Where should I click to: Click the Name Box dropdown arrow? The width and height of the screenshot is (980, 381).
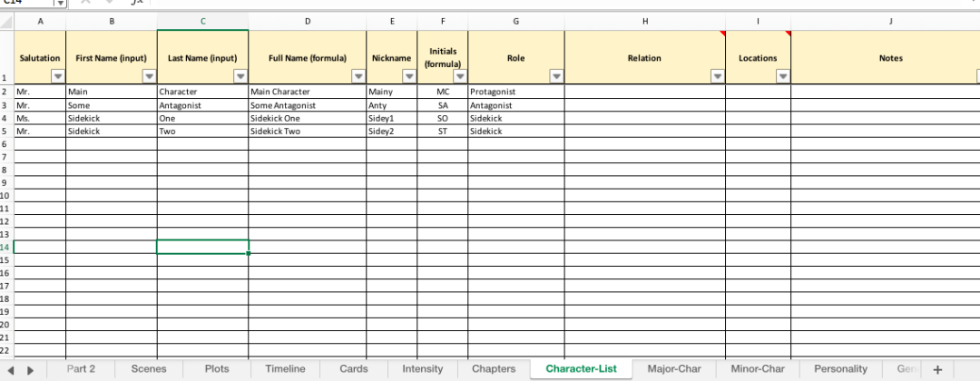coord(60,3)
